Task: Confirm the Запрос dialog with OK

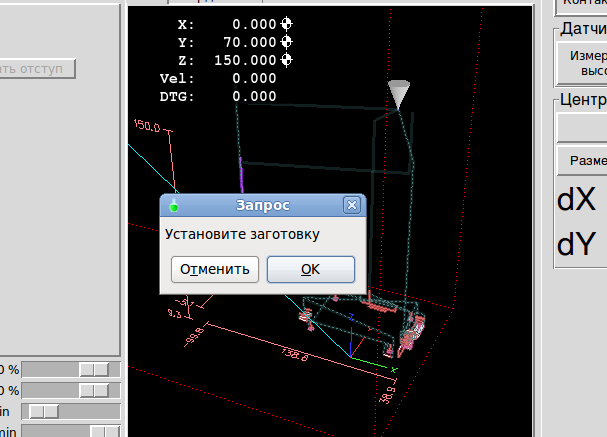Action: [x=311, y=269]
